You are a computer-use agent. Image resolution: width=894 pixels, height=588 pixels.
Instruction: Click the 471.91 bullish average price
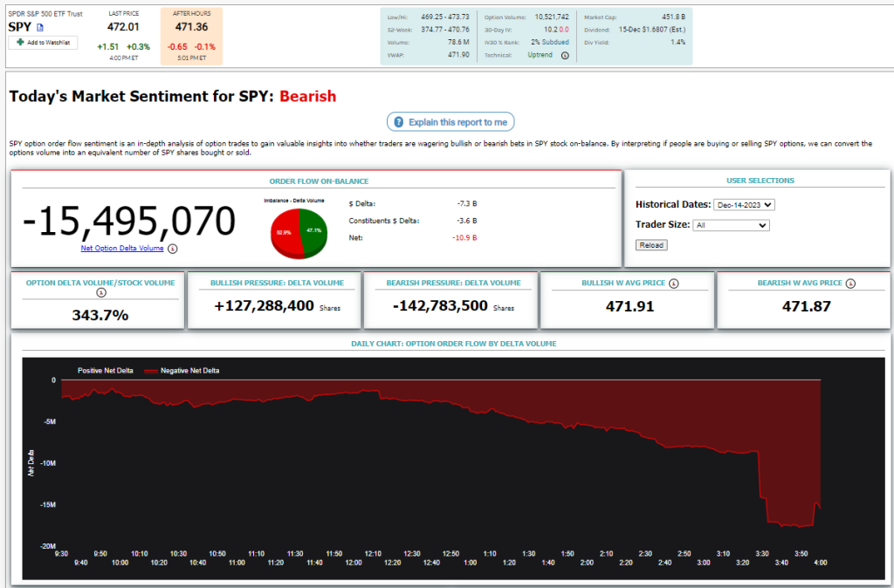tap(630, 306)
